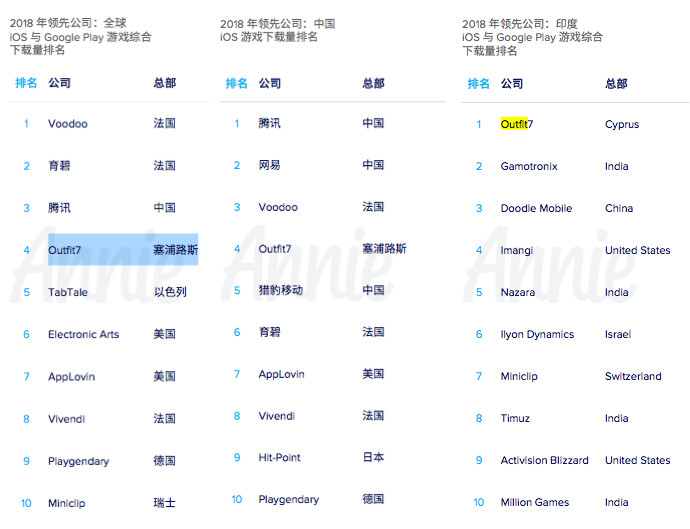Select the blue-highlighted Outfit7 row in global table
Image resolution: width=690 pixels, height=529 pixels.
pos(122,250)
